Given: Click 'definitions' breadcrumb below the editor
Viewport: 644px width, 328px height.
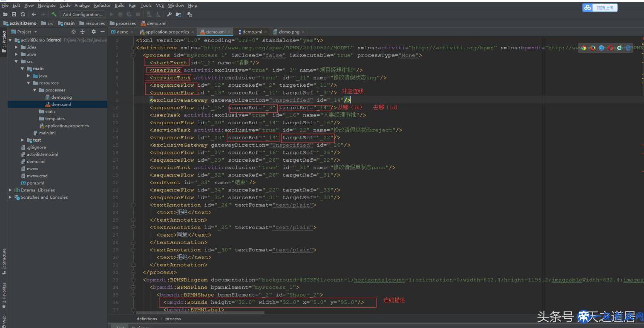Looking at the screenshot, I should [x=147, y=319].
